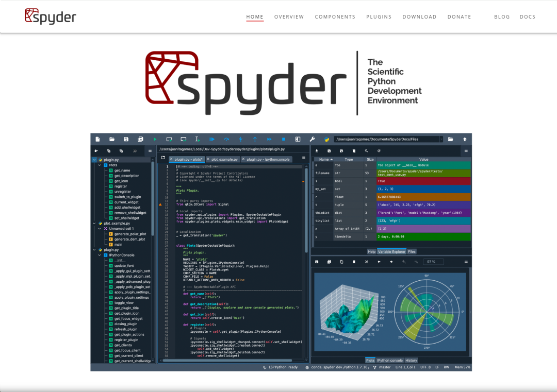Collapse the IPythonConsole class node in Outline

pyautogui.click(x=100, y=255)
